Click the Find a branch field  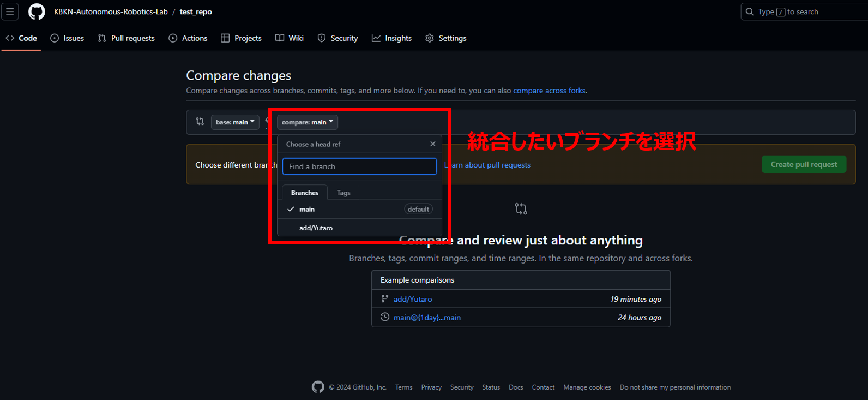pos(359,166)
